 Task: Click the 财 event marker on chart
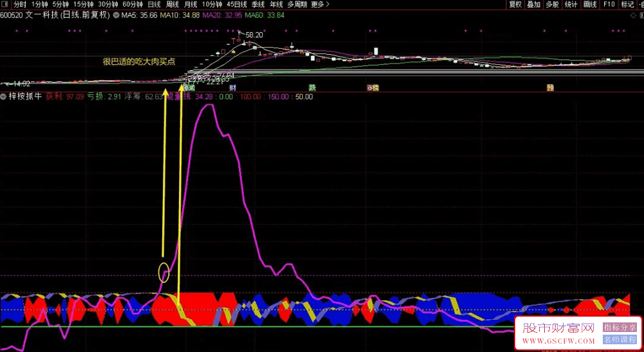(x=232, y=88)
